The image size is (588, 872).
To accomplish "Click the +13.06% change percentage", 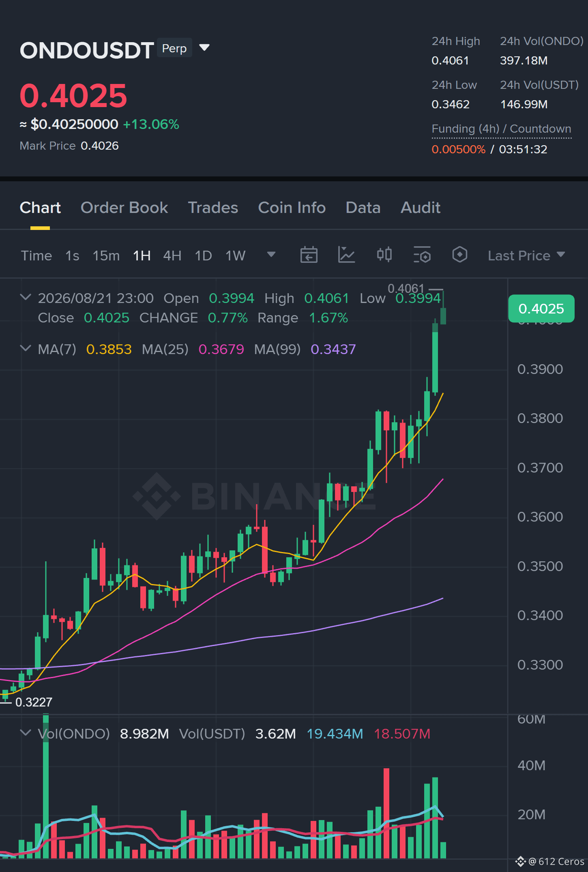I will tap(151, 124).
